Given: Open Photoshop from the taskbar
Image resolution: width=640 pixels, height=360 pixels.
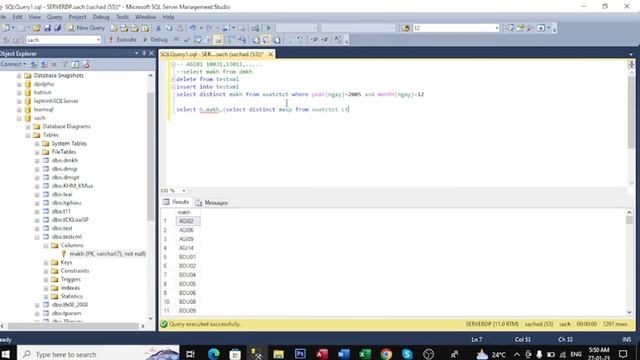Looking at the screenshot, I should 300,354.
